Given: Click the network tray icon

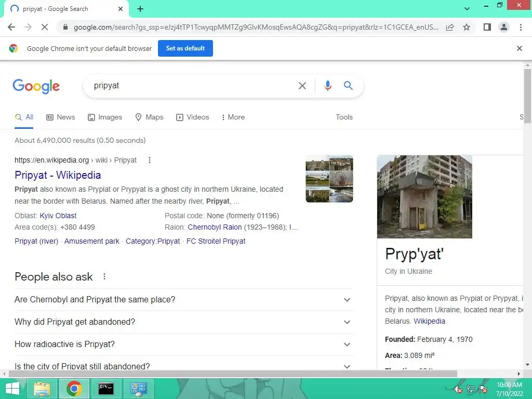Looking at the screenshot, I should [471, 389].
